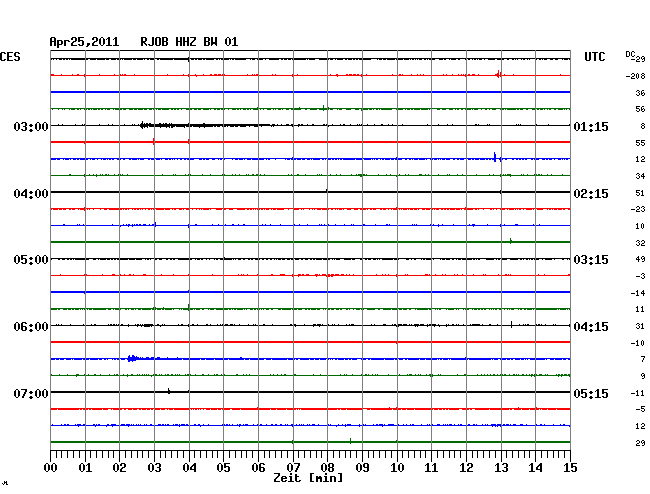The width and height of the screenshot is (650, 494).
Task: Select the 04:15 UTC time label
Action: pos(591,327)
